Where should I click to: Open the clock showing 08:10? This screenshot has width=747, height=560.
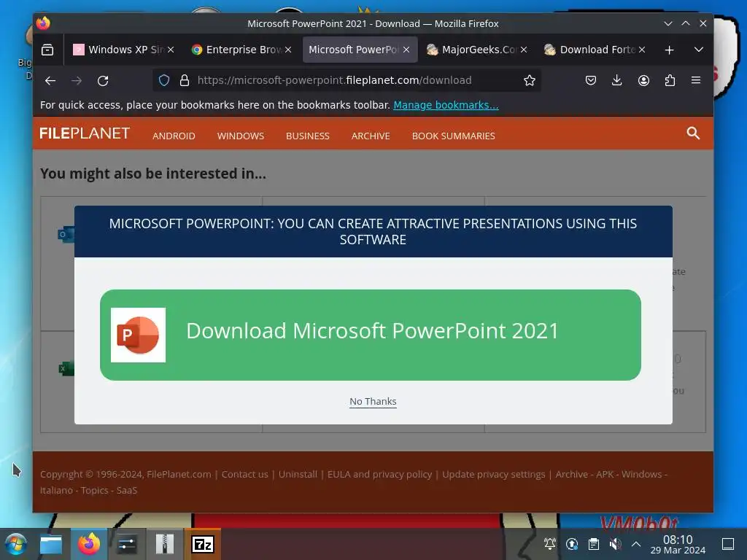pyautogui.click(x=678, y=544)
